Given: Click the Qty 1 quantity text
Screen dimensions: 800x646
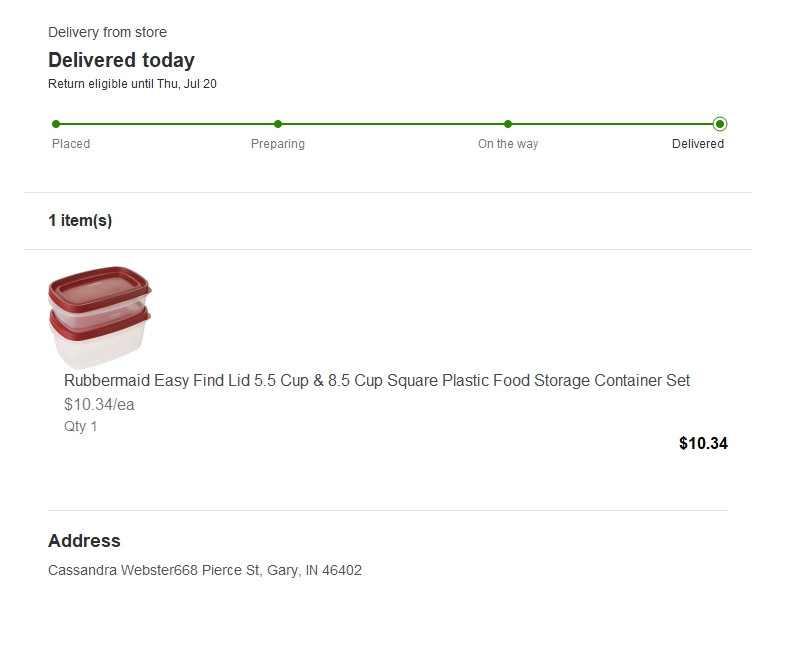Looking at the screenshot, I should pos(81,426).
